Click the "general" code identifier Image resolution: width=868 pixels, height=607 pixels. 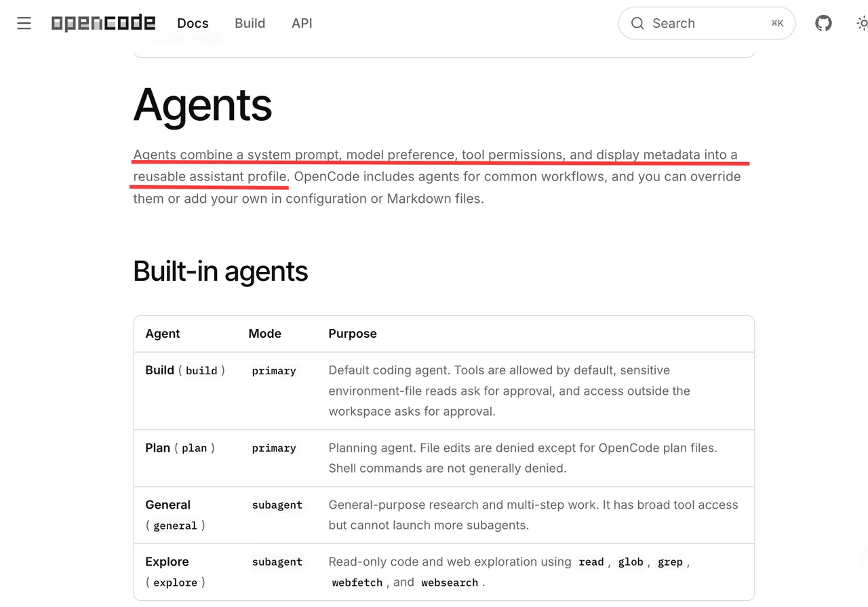point(175,526)
